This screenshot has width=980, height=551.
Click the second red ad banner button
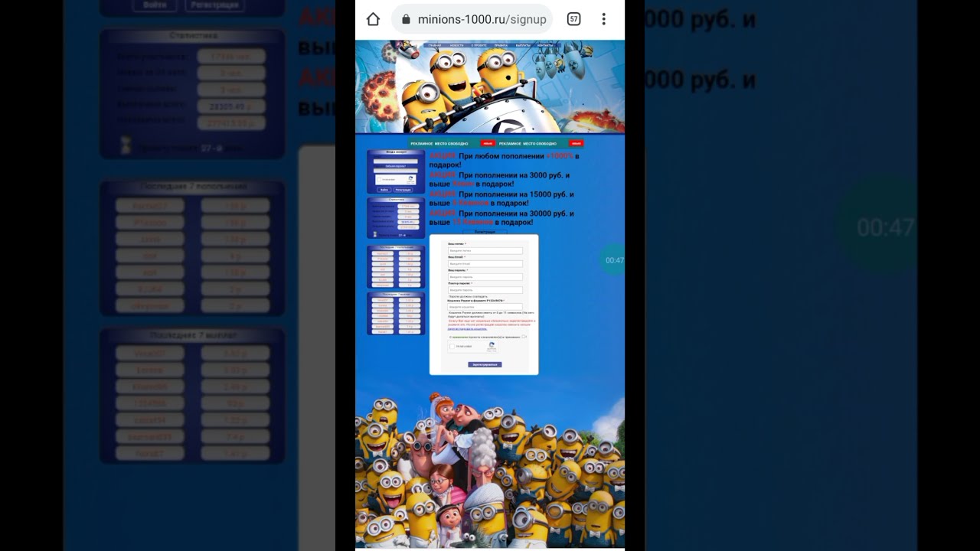[x=577, y=143]
